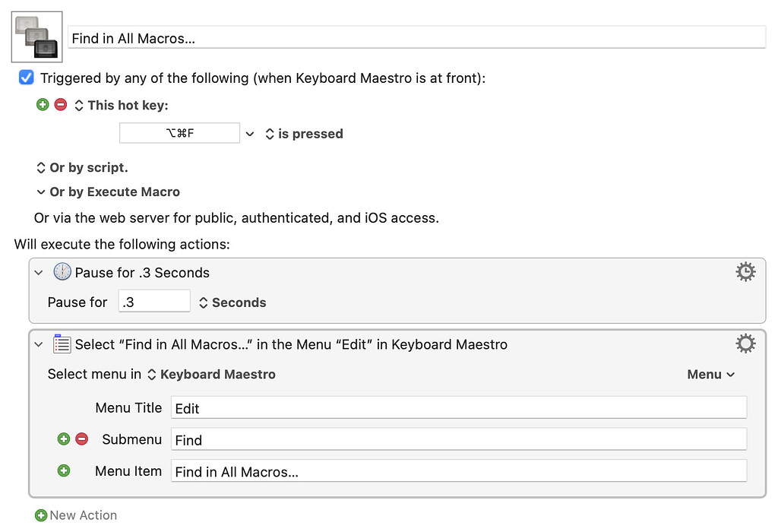
Task: Open the Select menu action gear
Action: pyautogui.click(x=745, y=344)
